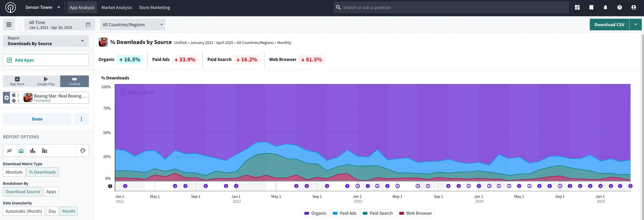Select the Absolute download metric type
The image size is (644, 220).
14,172
